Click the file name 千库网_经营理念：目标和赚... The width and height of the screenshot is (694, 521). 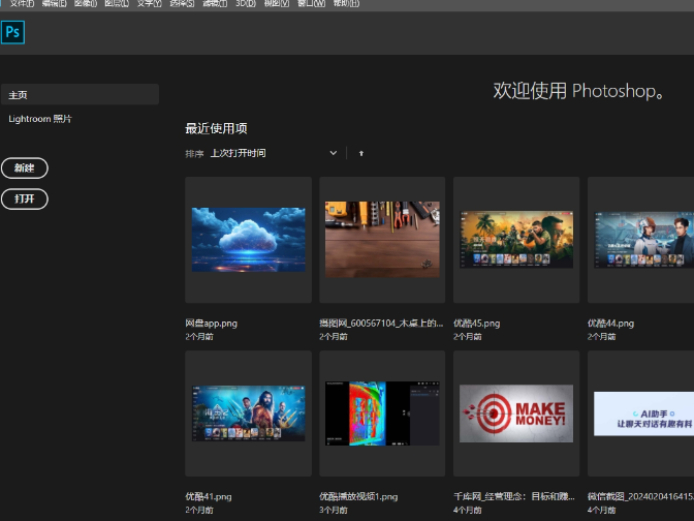514,497
